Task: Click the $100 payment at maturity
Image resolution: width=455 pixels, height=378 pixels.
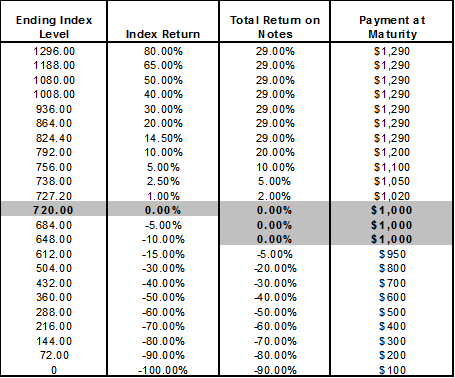Action: [x=392, y=370]
